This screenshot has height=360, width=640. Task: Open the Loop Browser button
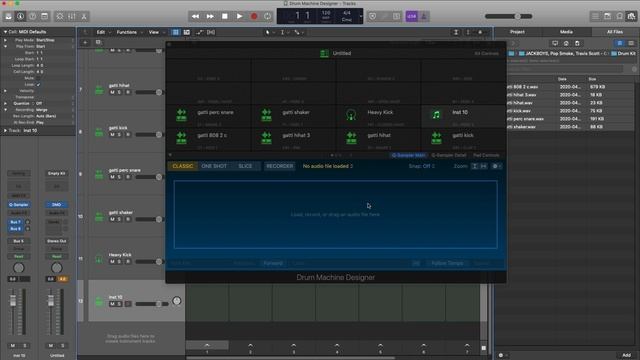(x=620, y=16)
